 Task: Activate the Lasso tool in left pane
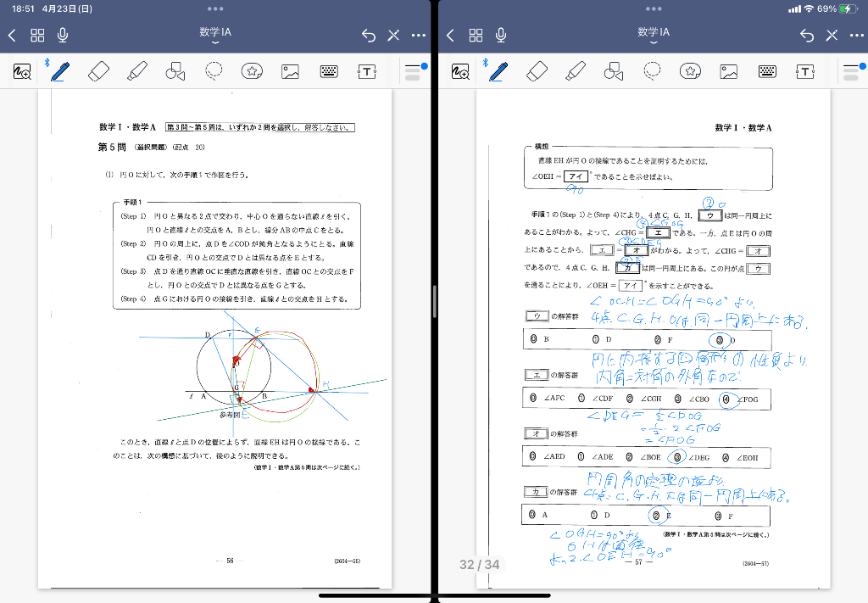pos(214,71)
